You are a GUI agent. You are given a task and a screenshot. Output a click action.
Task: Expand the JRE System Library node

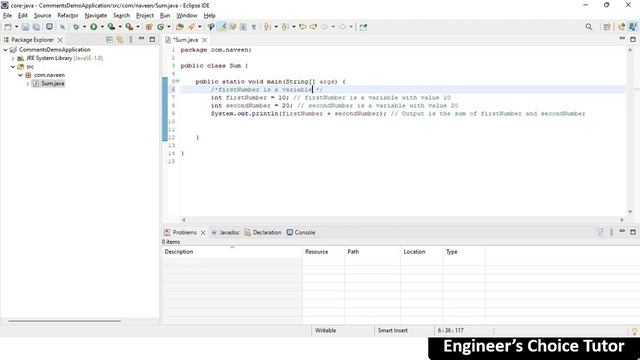click(13, 58)
